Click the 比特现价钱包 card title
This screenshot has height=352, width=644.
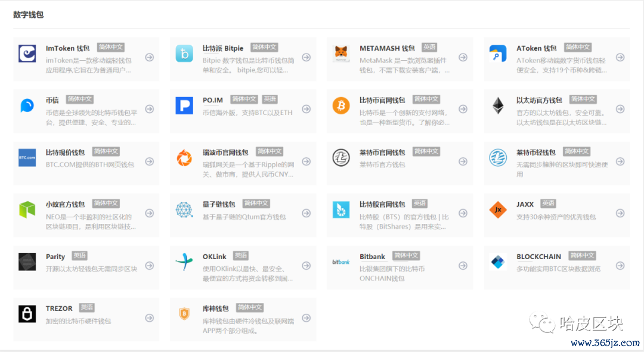66,152
